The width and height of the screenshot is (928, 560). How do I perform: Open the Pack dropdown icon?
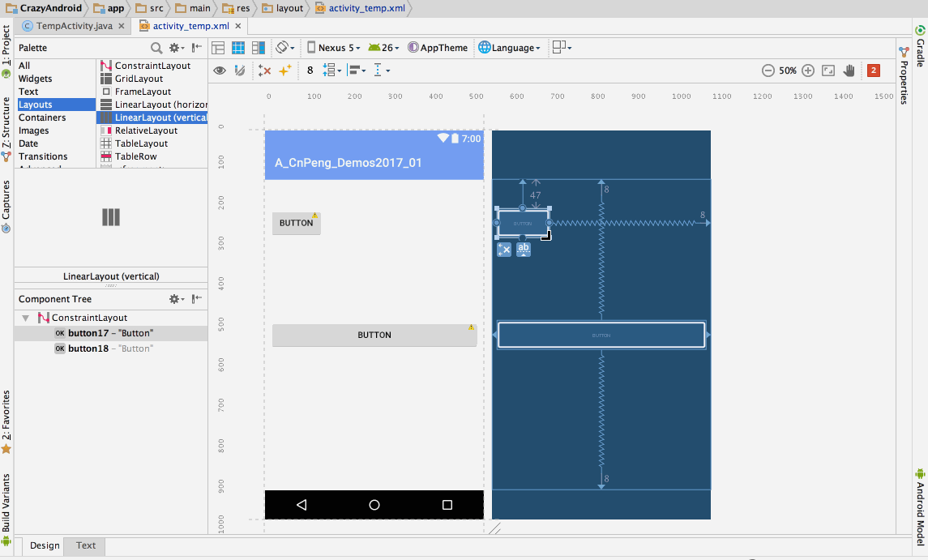[331, 71]
